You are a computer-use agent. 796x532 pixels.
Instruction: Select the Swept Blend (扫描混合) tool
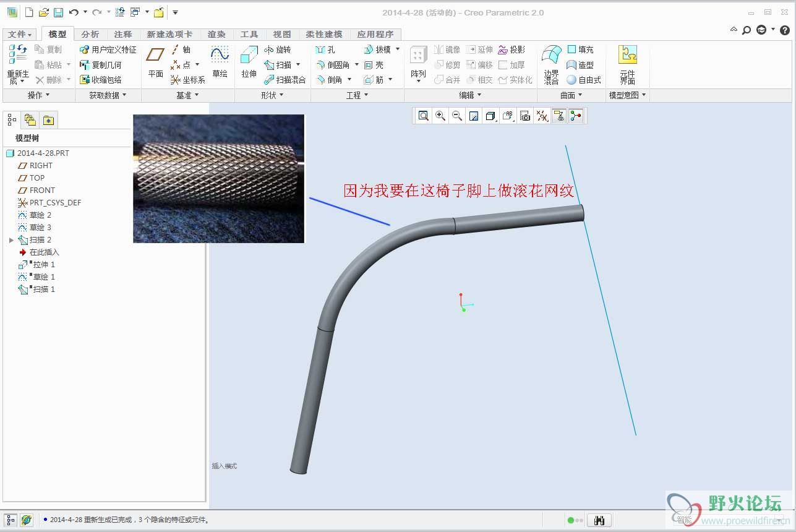coord(285,80)
